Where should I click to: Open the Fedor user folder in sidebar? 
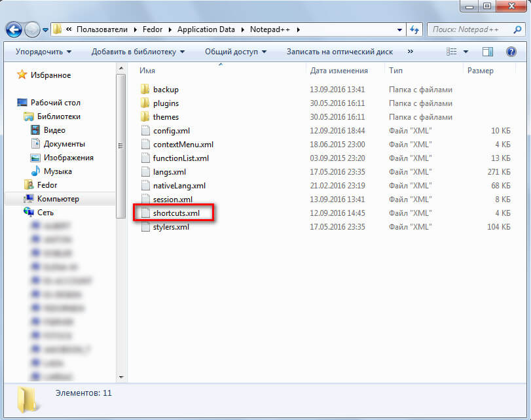point(47,185)
